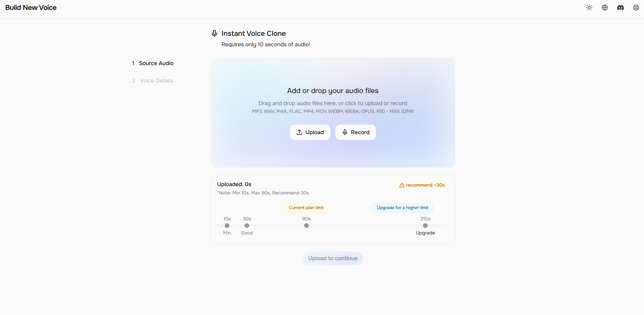Viewport: 644px width, 315px height.
Task: Click the microphone icon inside Record button
Action: tap(345, 132)
